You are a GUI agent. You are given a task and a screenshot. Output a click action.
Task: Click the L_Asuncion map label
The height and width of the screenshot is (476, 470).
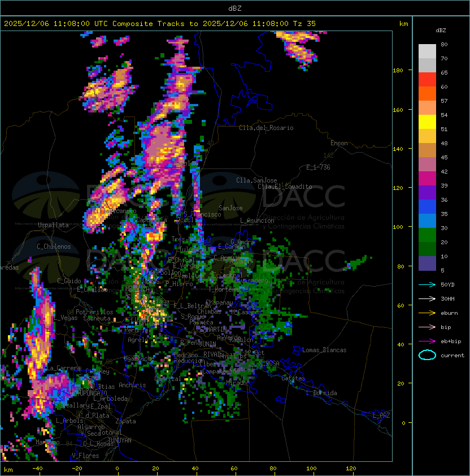click(x=257, y=220)
